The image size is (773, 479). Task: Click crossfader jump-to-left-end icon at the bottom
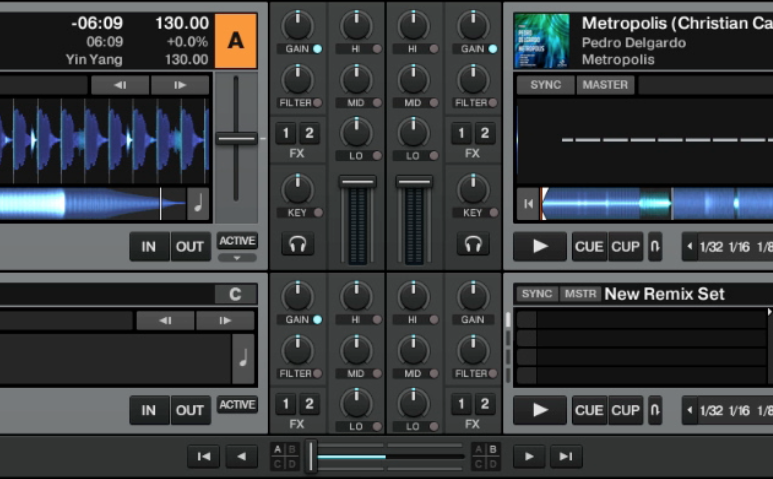pyautogui.click(x=203, y=457)
